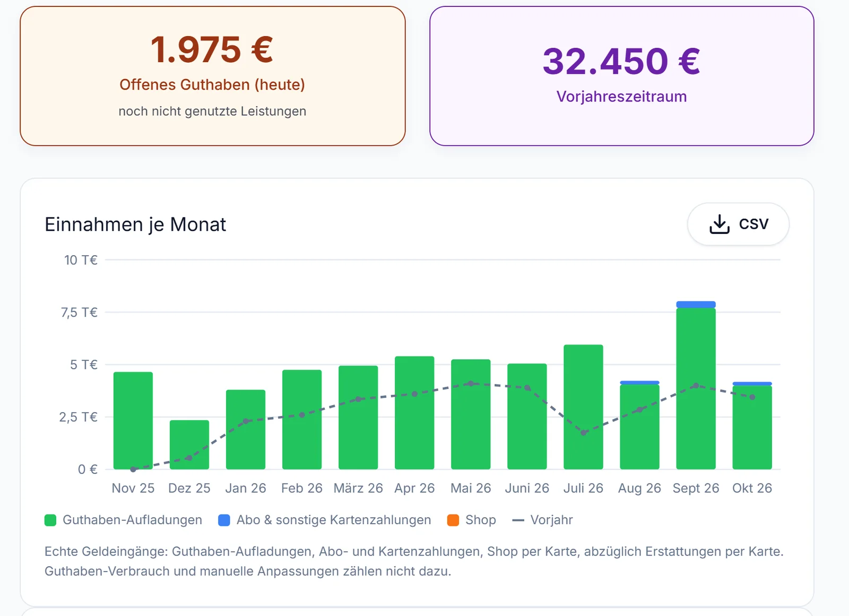Click the blue Abo segment atop Sept 26
849x616 pixels.
pyautogui.click(x=696, y=305)
